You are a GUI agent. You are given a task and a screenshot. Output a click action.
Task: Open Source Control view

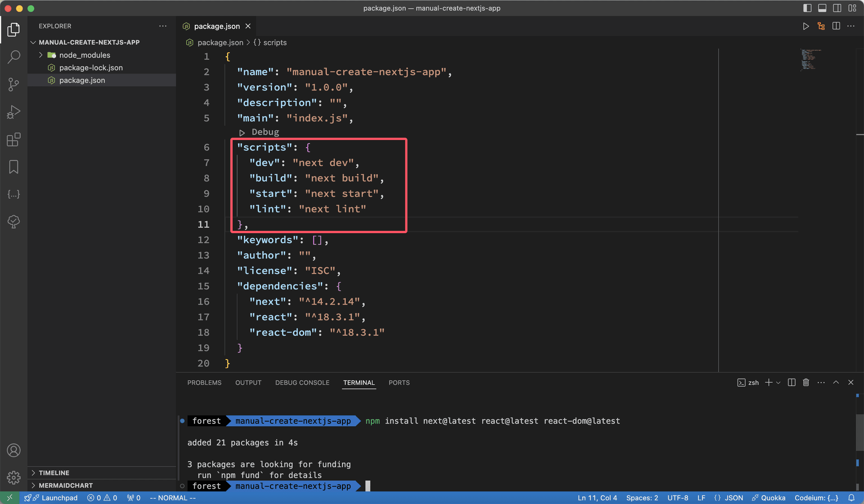13,84
